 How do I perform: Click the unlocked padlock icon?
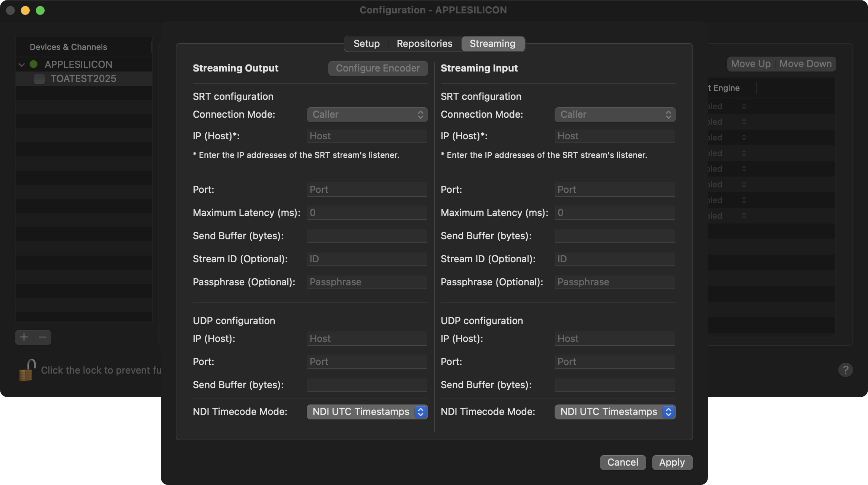point(27,370)
